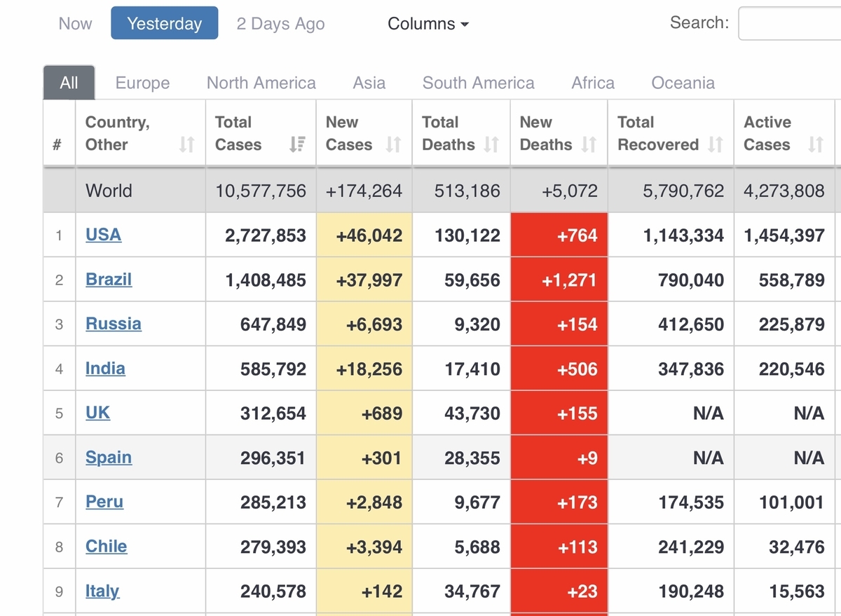Select World new deaths +5,072
841x616 pixels.
(570, 191)
